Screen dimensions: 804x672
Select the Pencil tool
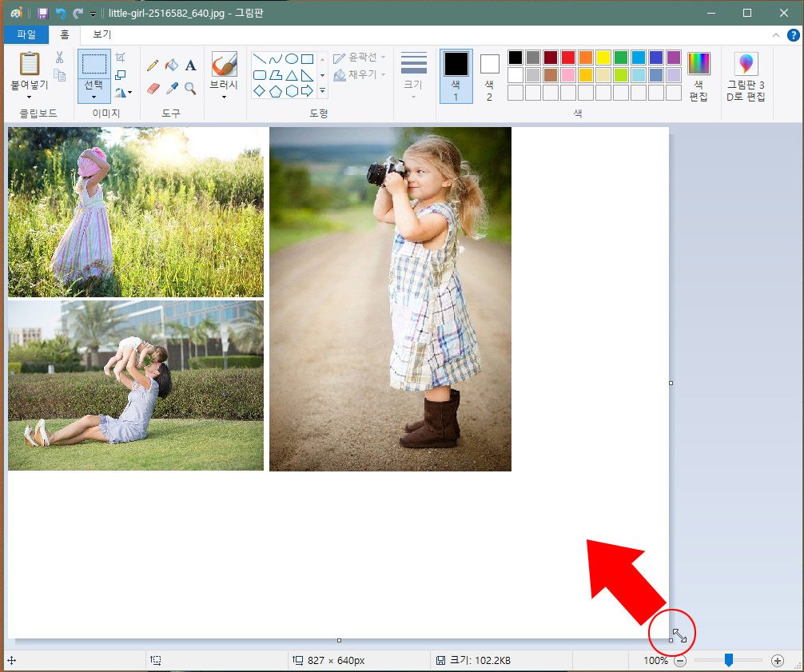(x=153, y=65)
